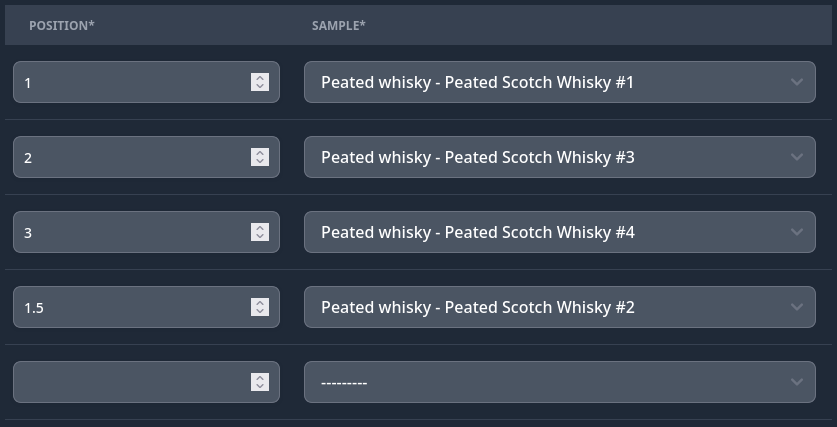Decrement the 1.5 position stepper
Viewport: 837px width, 427px height.
[x=260, y=312]
